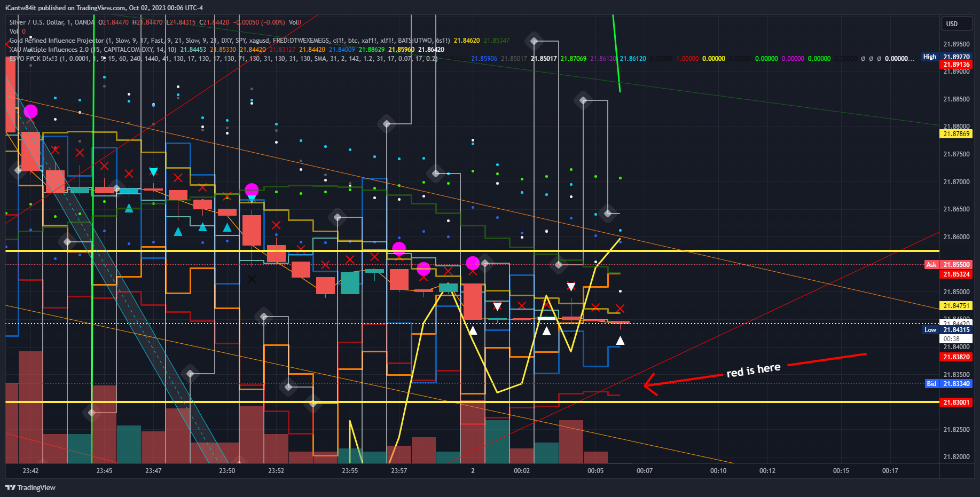Click the 23:52 time axis label
This screenshot has width=980, height=497.
click(276, 471)
